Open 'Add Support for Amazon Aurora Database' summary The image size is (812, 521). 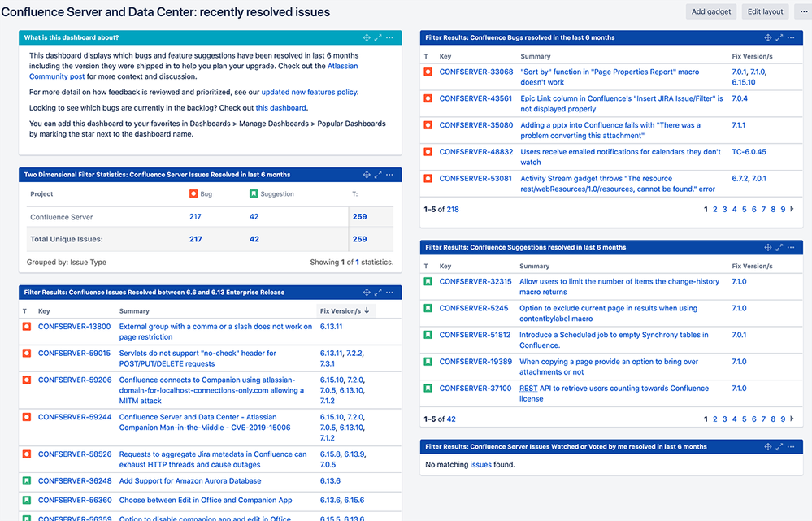tap(190, 481)
